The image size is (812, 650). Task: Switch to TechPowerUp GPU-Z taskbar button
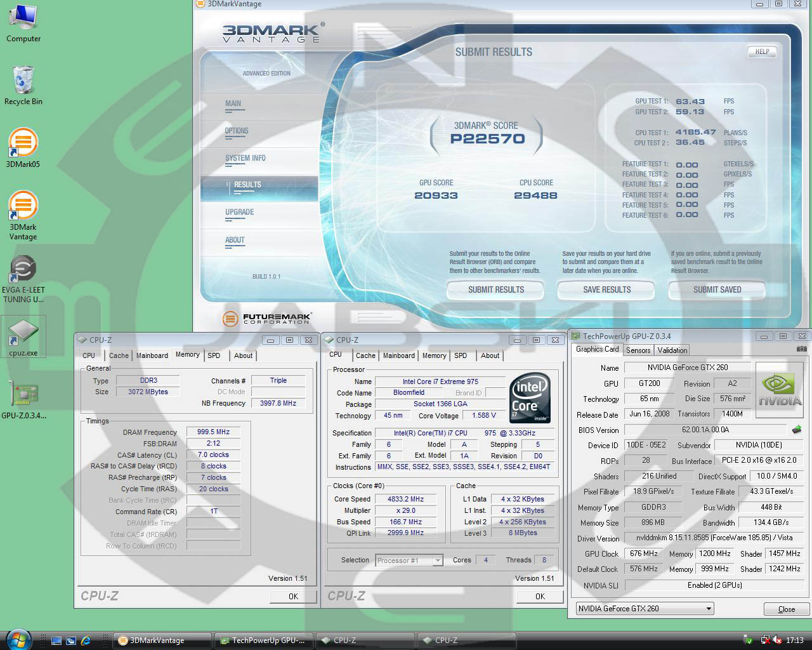(x=264, y=640)
